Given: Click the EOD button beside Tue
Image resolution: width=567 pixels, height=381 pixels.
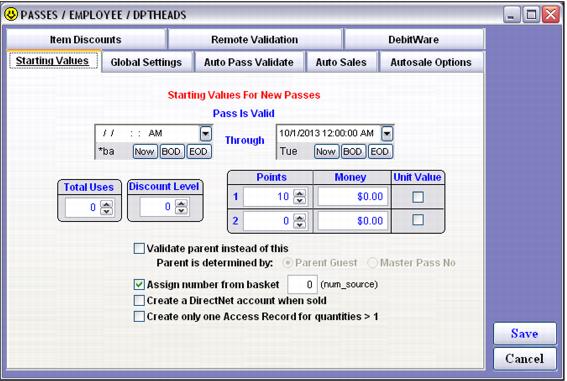Looking at the screenshot, I should click(x=380, y=151).
